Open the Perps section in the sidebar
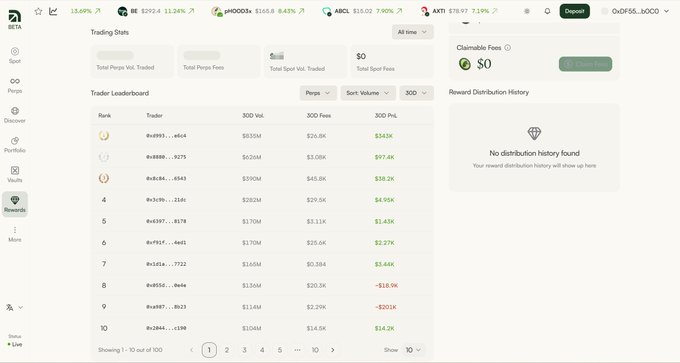Image resolution: width=680 pixels, height=363 pixels. click(x=15, y=85)
